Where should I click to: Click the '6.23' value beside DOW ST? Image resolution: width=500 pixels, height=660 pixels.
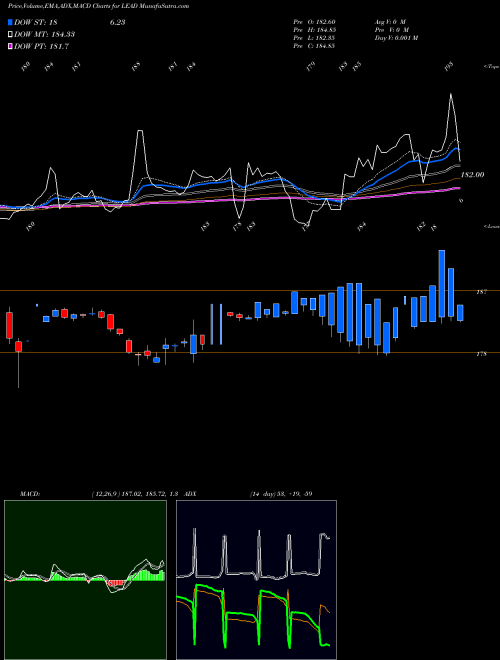coord(117,22)
